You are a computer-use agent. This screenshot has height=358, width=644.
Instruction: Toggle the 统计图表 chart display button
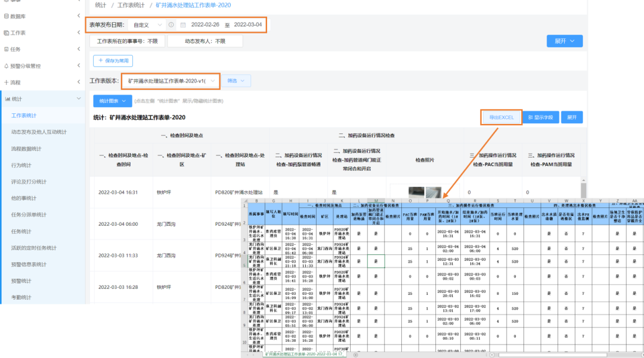point(112,101)
